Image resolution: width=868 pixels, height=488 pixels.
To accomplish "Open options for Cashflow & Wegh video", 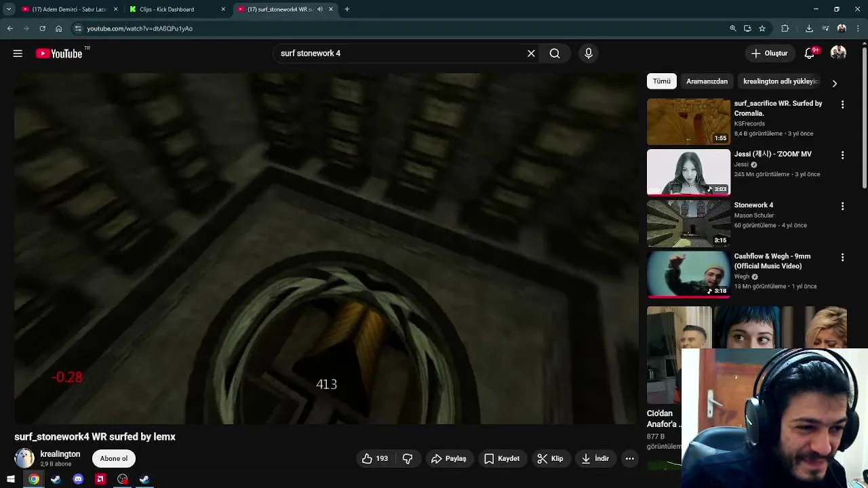I will pyautogui.click(x=842, y=258).
